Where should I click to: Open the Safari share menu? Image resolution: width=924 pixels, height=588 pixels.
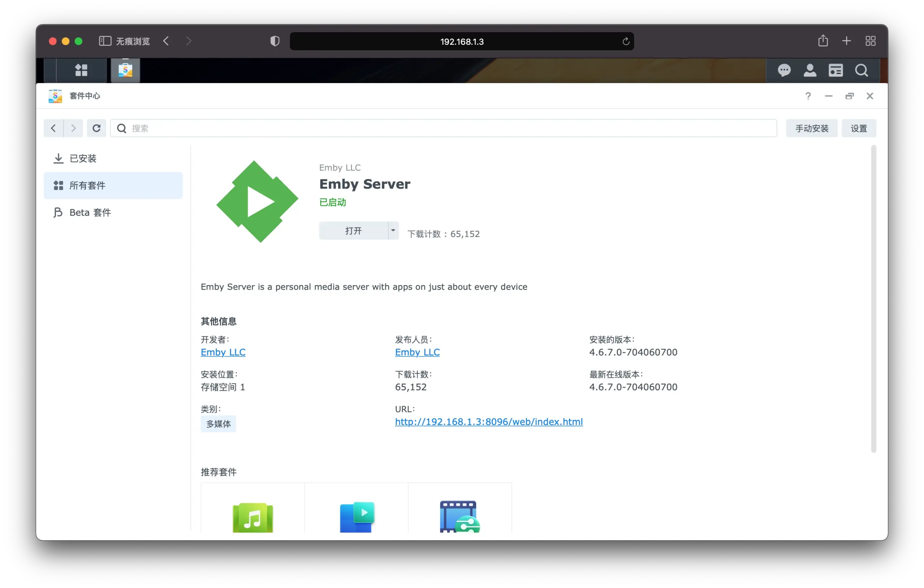tap(823, 40)
